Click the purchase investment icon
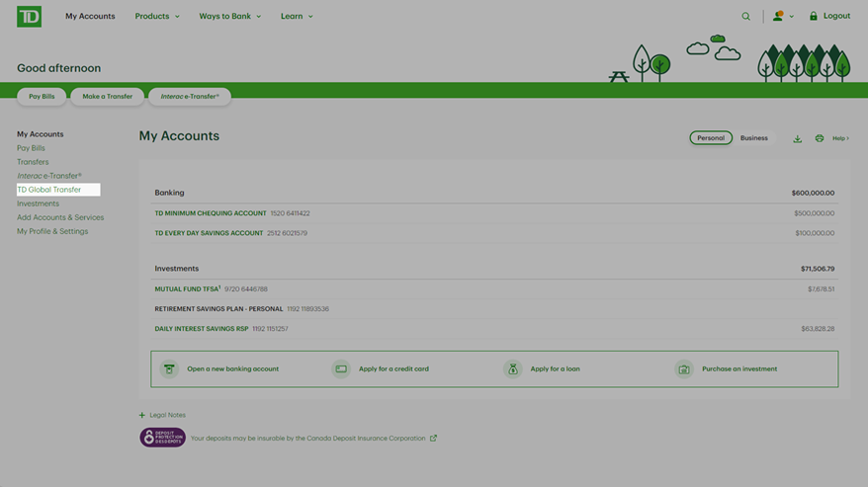 pyautogui.click(x=684, y=369)
